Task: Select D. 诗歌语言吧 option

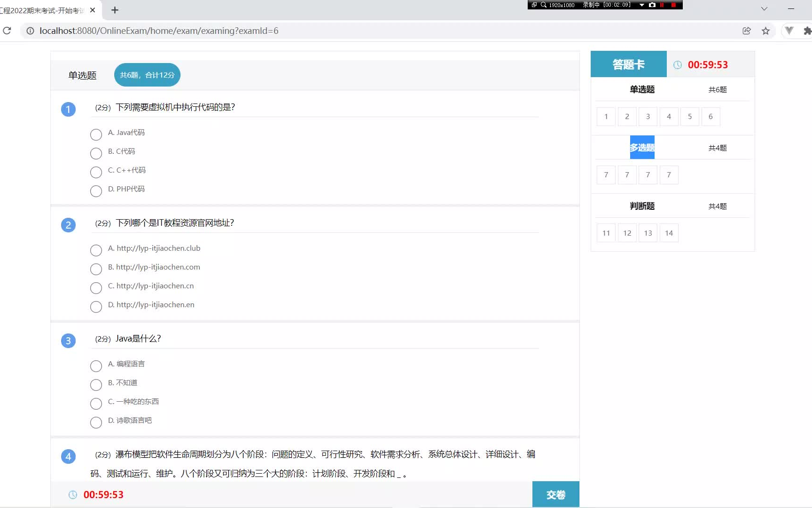Action: point(96,422)
